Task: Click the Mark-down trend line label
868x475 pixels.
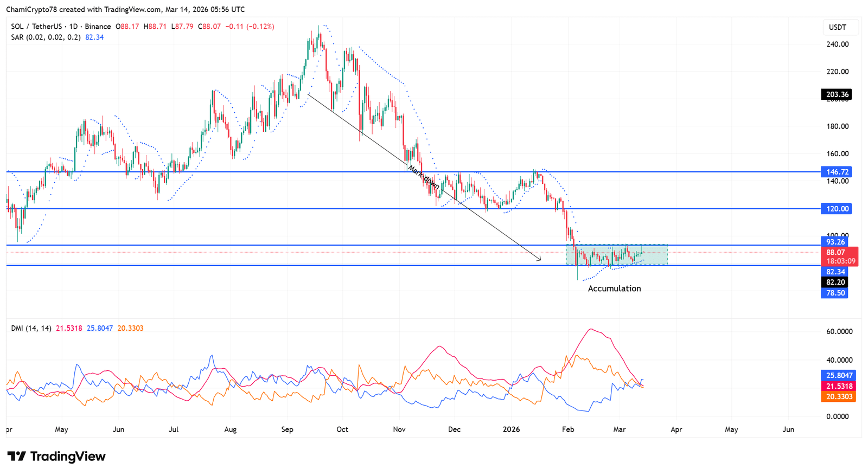Action: point(424,176)
